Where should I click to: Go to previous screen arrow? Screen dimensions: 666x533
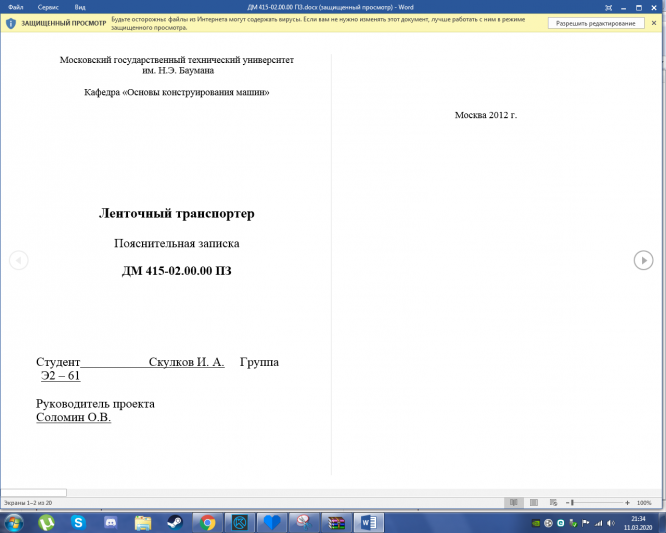pos(19,260)
